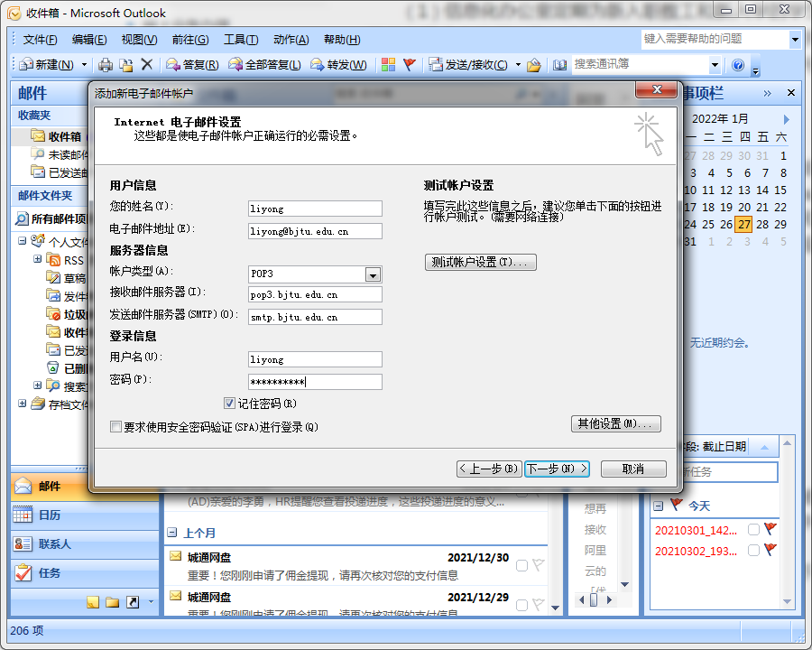Click the Shortcuts icon in navigation bottom bar
The width and height of the screenshot is (812, 650).
133,602
